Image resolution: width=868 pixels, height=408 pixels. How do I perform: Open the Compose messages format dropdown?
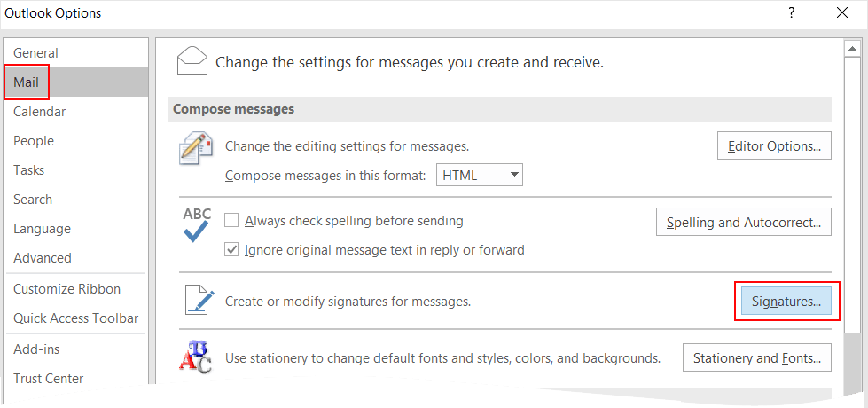pos(480,175)
